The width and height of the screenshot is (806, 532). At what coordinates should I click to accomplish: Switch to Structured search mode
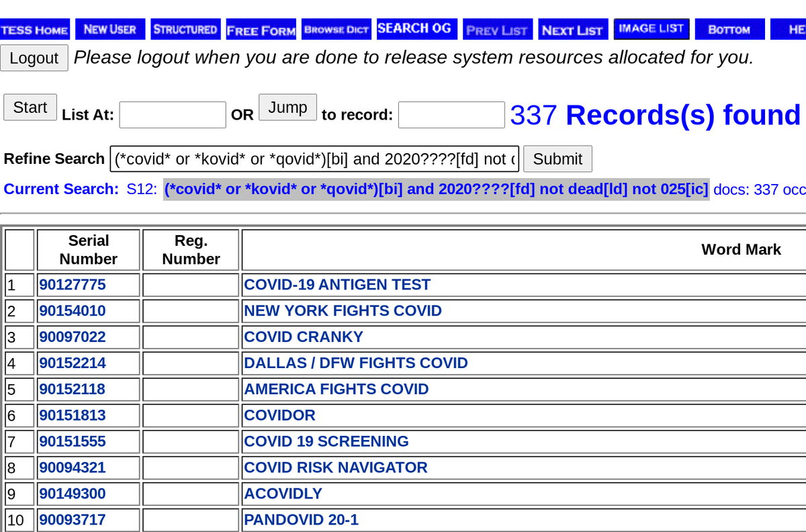tap(185, 28)
